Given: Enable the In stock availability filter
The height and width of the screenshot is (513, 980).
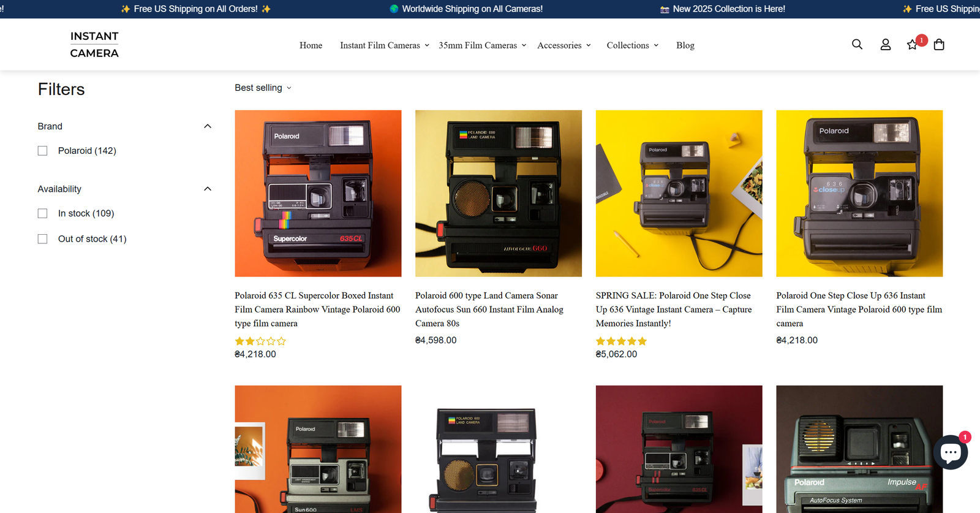Looking at the screenshot, I should coord(42,213).
